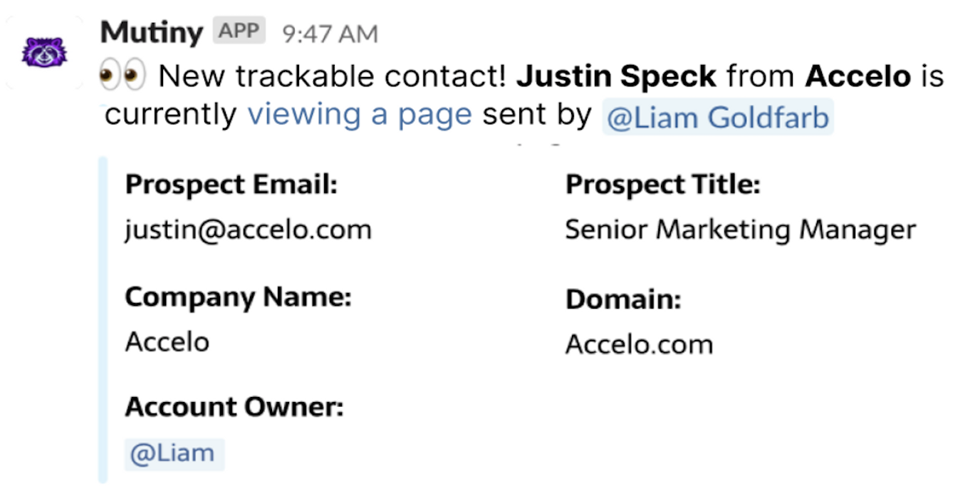Open the Mutiny sender name profile
This screenshot has width=980, height=499.
coord(152,32)
